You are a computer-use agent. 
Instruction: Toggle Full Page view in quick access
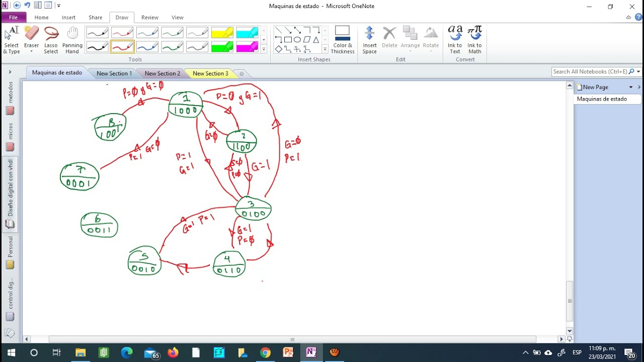pyautogui.click(x=48, y=6)
